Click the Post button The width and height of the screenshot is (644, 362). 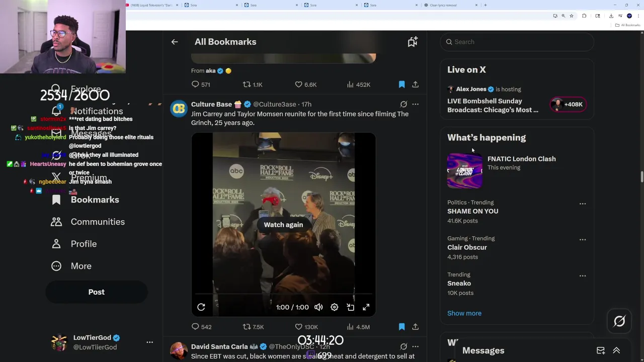(x=97, y=292)
